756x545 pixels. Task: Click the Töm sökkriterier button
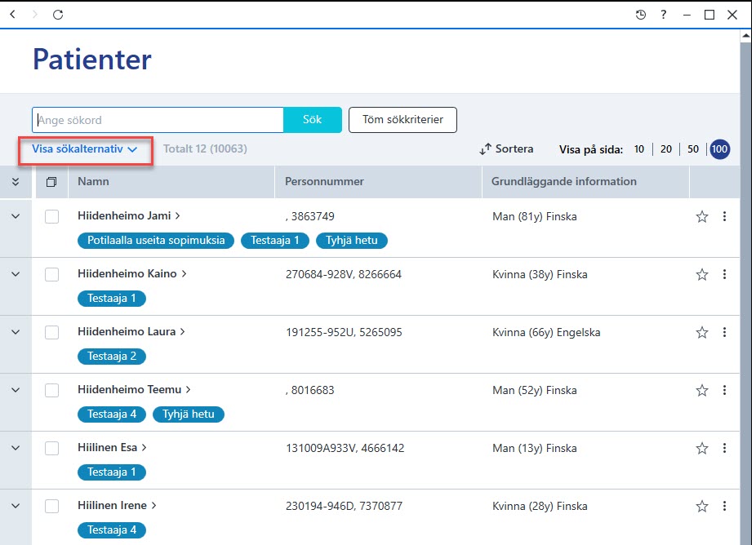coord(402,120)
